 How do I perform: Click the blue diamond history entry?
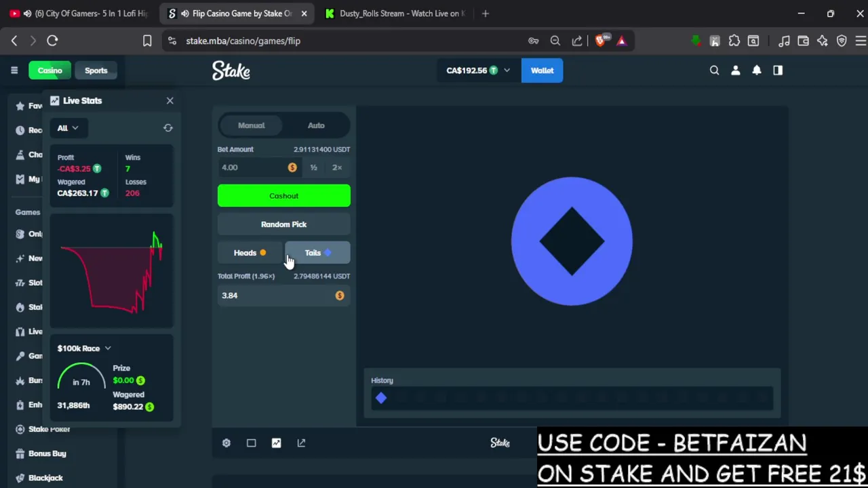381,399
